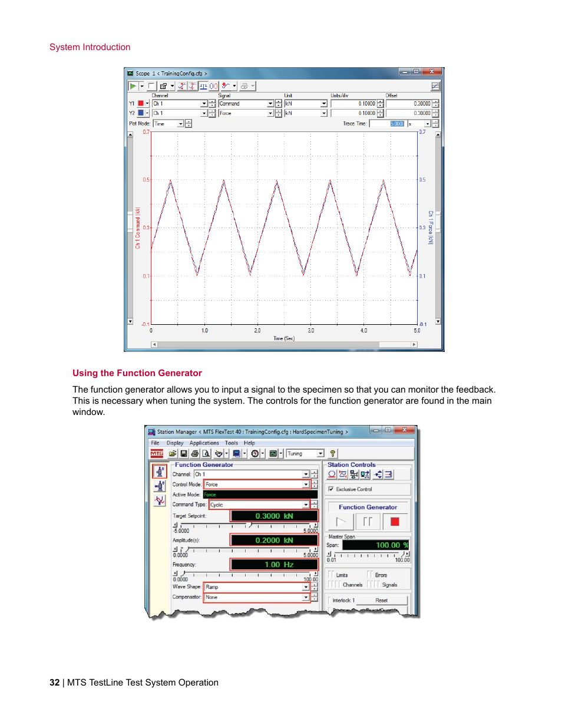Open the Y2 Signal Force dropdown
The width and height of the screenshot is (562, 728).
coord(270,113)
